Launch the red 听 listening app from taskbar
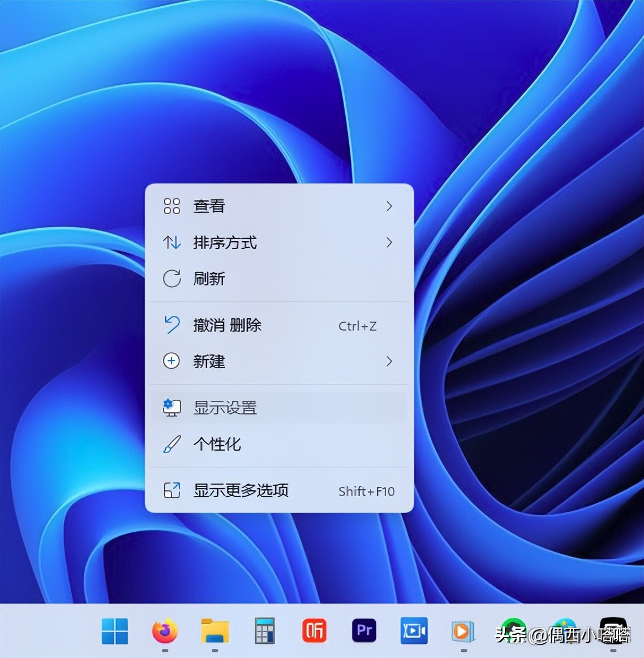The height and width of the screenshot is (658, 644). [x=314, y=630]
